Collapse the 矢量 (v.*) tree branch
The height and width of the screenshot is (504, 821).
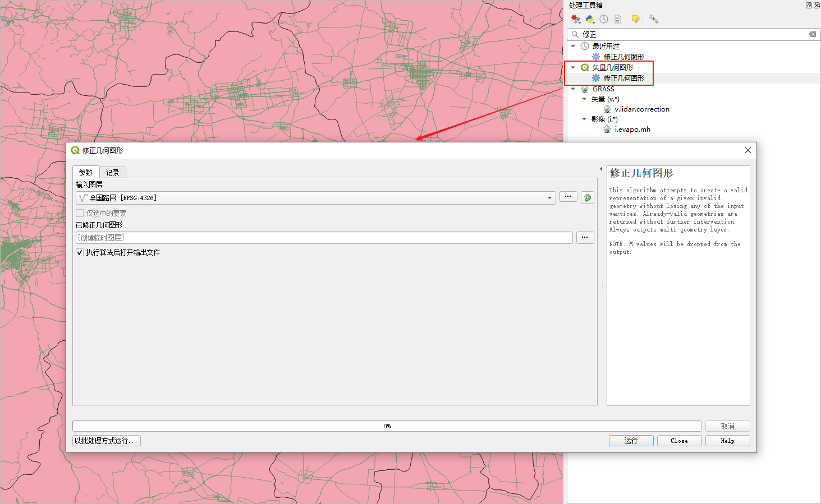pos(584,99)
